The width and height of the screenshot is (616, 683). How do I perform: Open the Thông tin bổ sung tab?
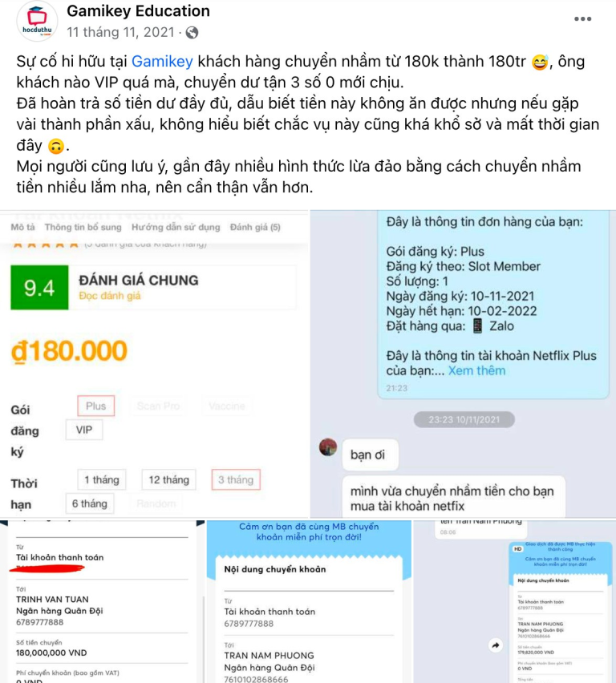pos(83,227)
